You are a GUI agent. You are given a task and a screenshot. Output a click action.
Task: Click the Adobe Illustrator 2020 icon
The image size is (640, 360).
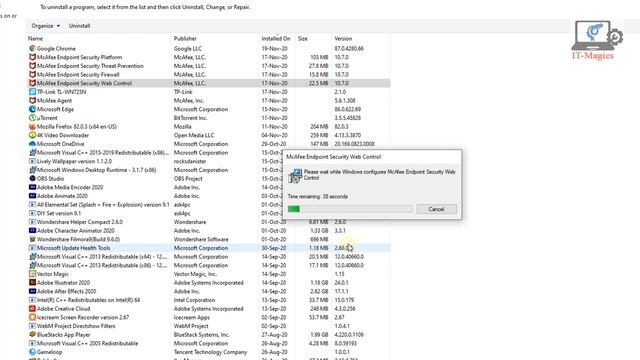(x=32, y=282)
